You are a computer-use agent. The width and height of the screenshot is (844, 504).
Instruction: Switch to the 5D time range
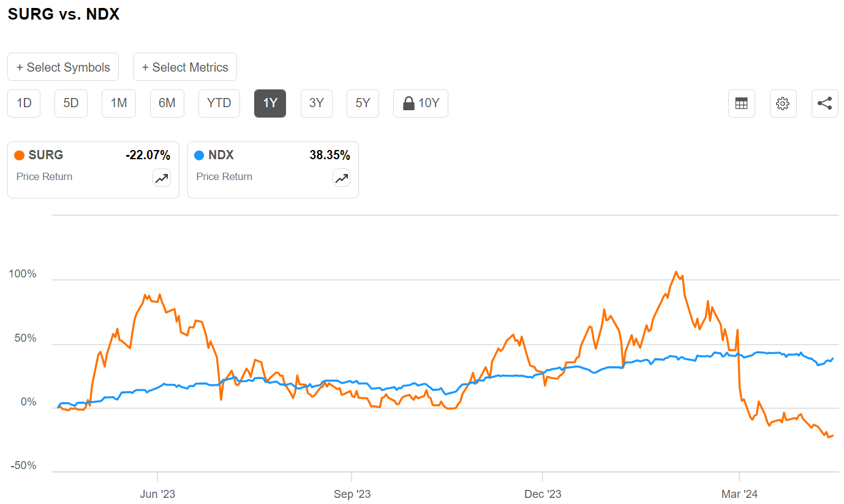71,103
